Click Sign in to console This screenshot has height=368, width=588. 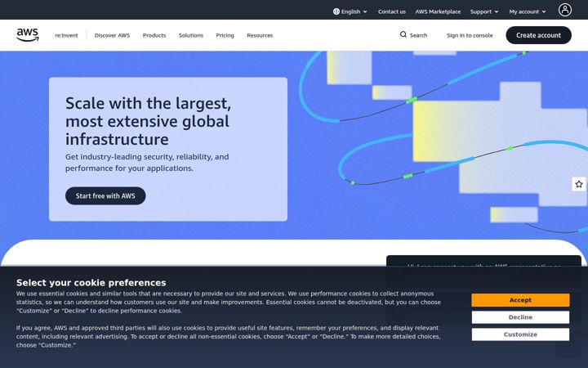[470, 35]
